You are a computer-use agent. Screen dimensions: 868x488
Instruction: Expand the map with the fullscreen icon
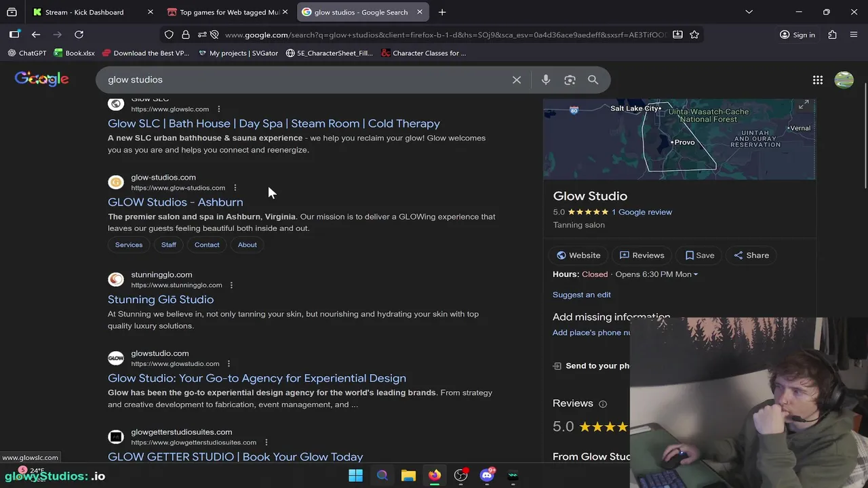click(804, 105)
